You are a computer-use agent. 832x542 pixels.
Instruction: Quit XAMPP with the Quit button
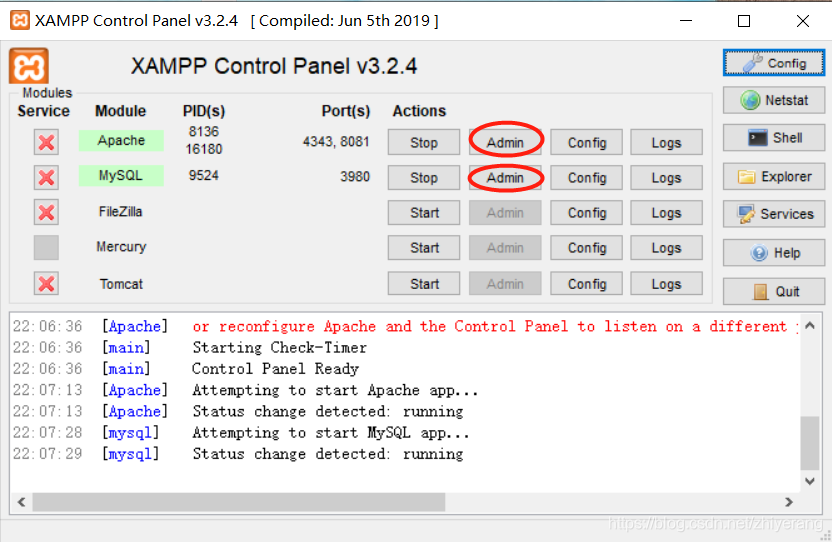point(774,291)
